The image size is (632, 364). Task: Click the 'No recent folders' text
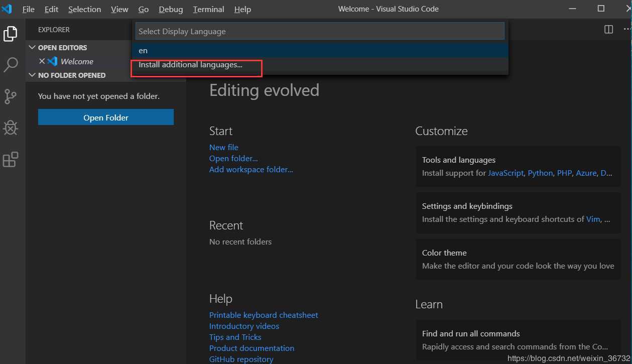coord(240,241)
